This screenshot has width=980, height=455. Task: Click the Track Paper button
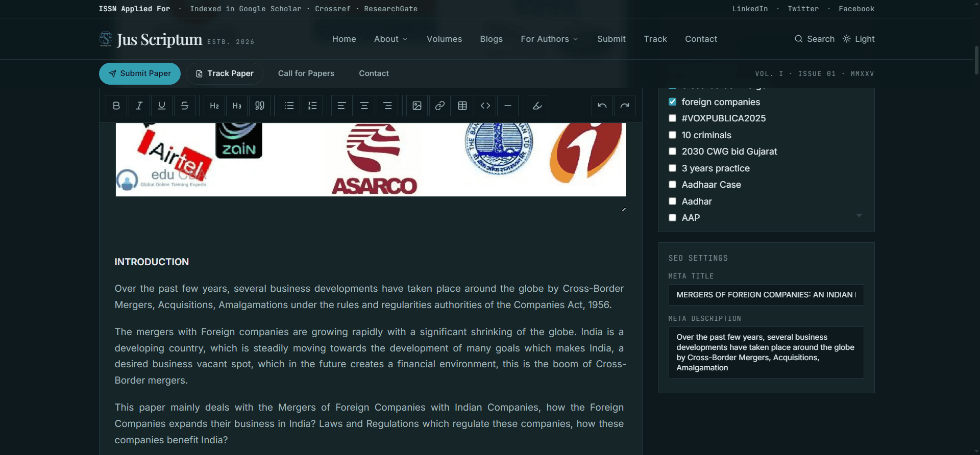click(225, 73)
